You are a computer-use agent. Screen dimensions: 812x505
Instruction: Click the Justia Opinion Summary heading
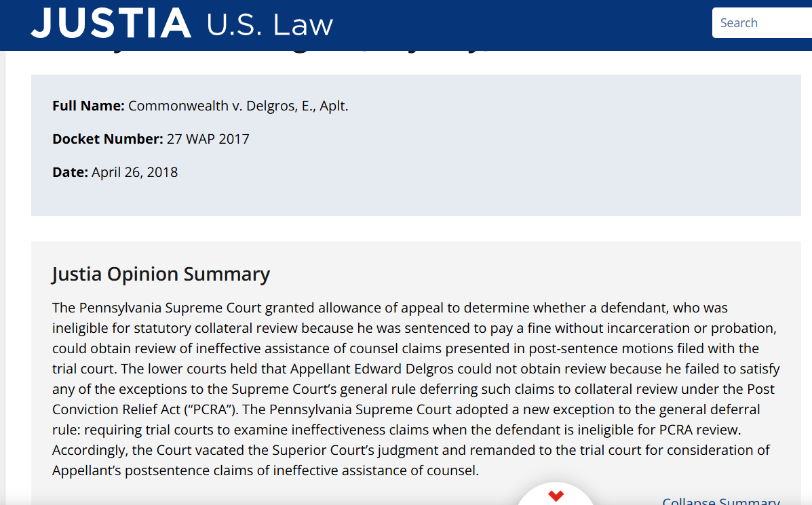[161, 274]
